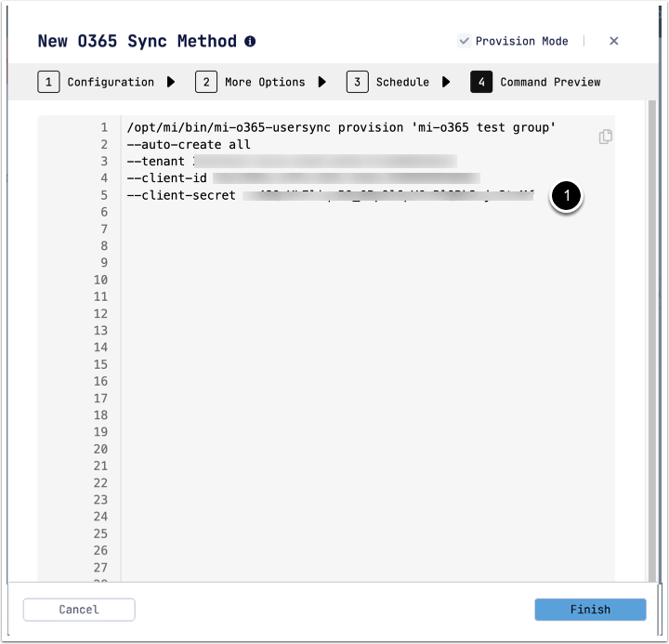The width and height of the screenshot is (669, 644).
Task: Click the info icon beside New O365 Sync Method
Action: (x=250, y=42)
